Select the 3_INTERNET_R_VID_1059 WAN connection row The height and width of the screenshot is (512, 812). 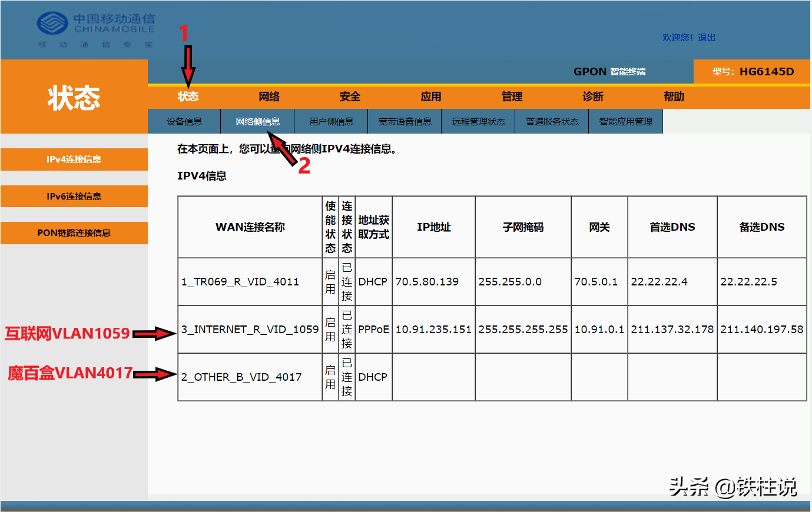click(x=250, y=330)
